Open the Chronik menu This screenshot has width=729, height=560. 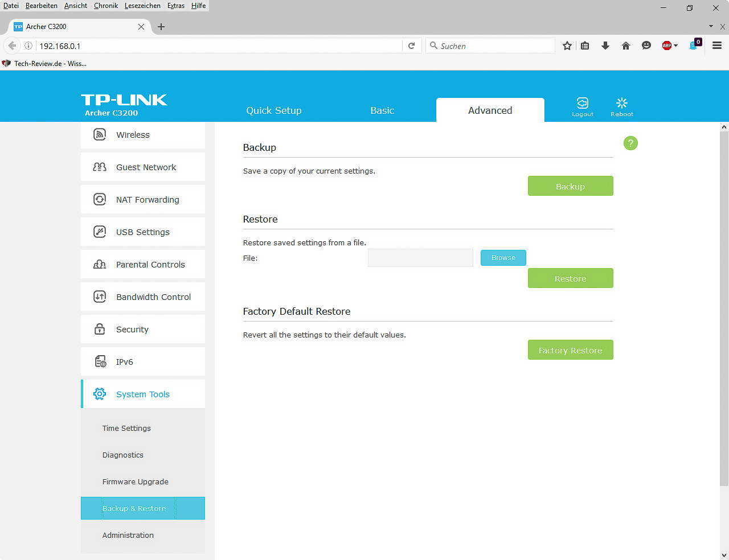106,6
